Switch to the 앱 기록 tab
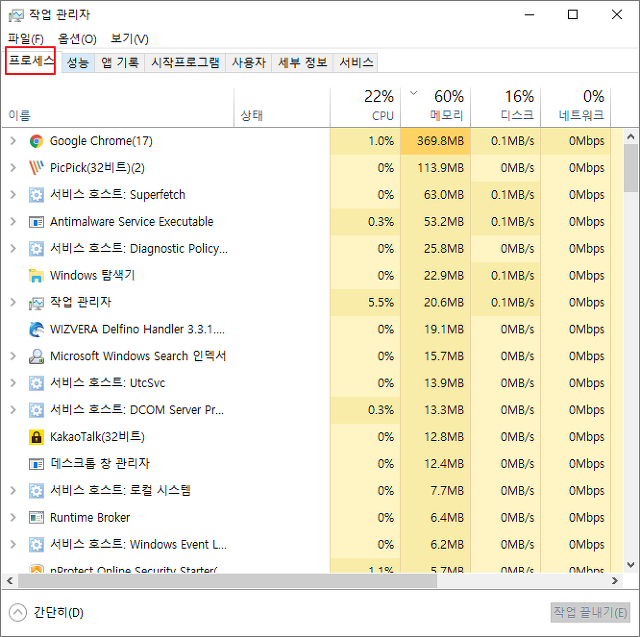 pyautogui.click(x=120, y=63)
